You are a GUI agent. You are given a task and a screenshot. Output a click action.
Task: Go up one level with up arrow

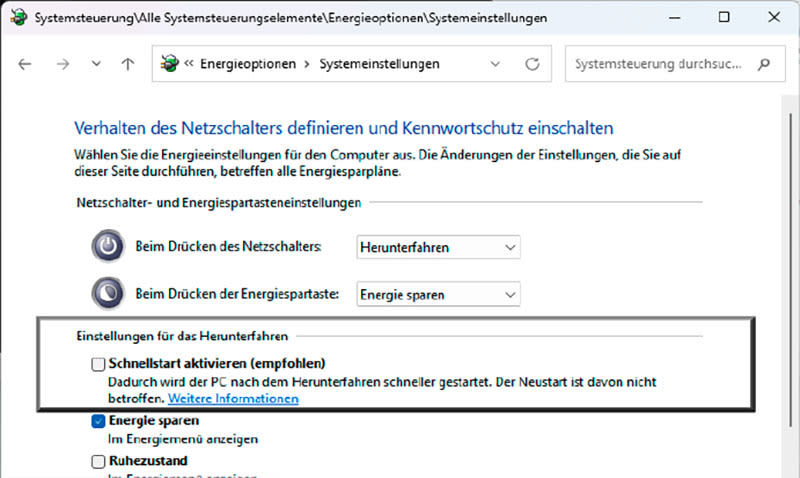[128, 64]
